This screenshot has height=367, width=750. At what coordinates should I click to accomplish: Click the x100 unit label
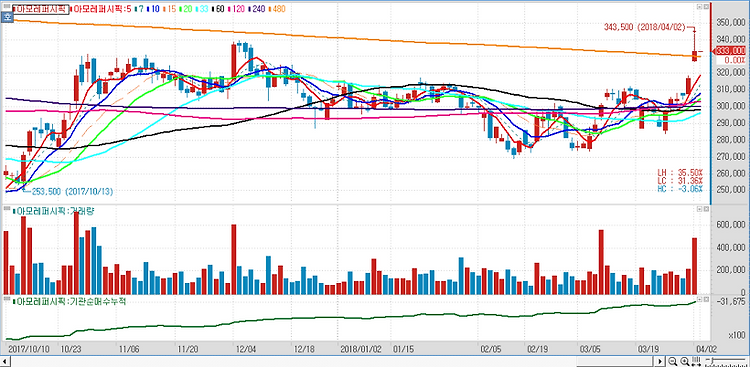pyautogui.click(x=738, y=334)
